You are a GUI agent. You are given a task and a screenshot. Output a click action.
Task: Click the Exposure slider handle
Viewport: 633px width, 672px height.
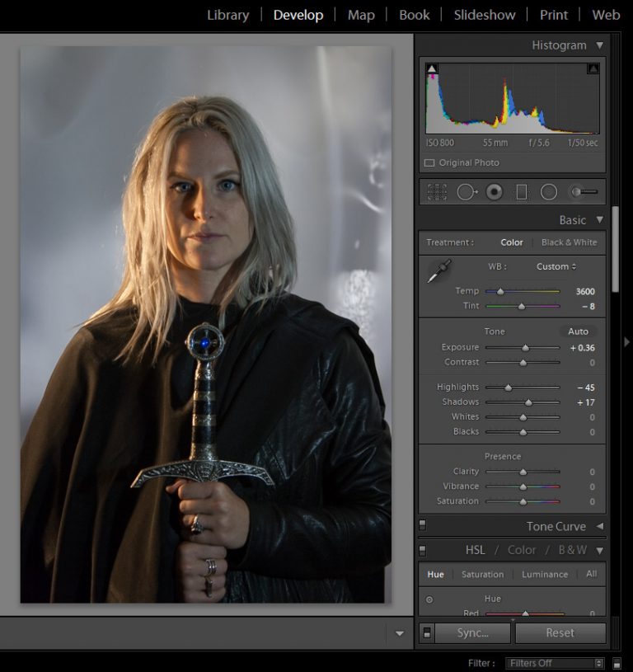(526, 348)
